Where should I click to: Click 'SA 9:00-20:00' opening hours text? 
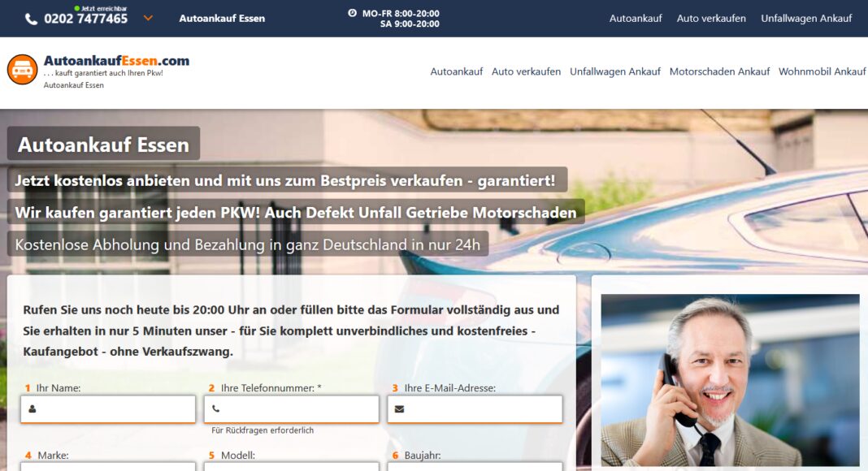[410, 24]
